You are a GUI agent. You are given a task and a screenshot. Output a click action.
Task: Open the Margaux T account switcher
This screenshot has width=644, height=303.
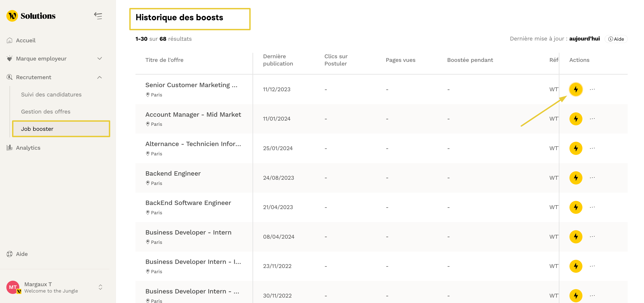(x=100, y=287)
